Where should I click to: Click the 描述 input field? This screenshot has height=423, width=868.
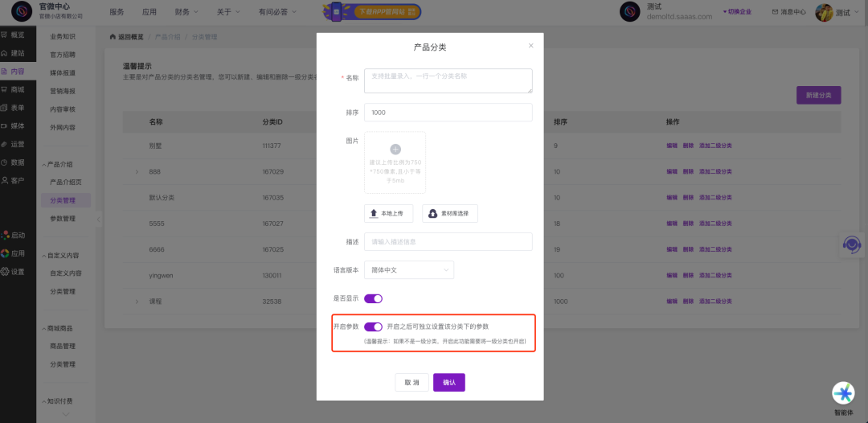coord(448,242)
